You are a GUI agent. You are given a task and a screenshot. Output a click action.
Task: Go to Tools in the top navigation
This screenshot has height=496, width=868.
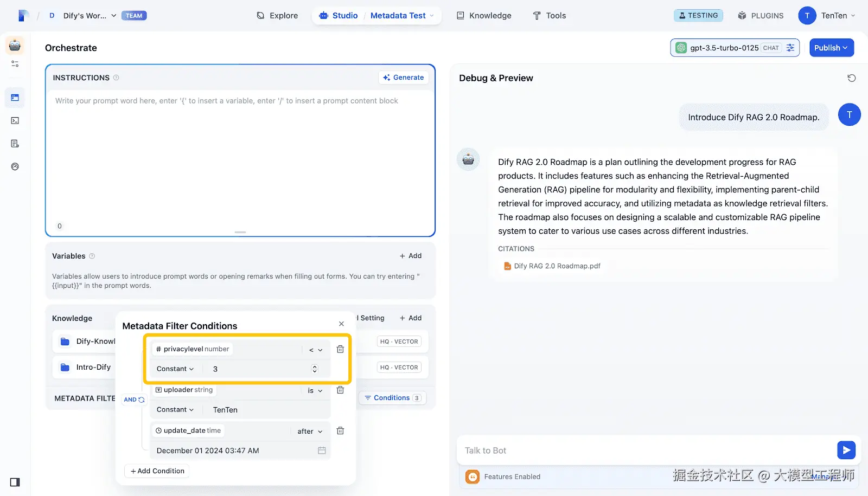pyautogui.click(x=549, y=16)
